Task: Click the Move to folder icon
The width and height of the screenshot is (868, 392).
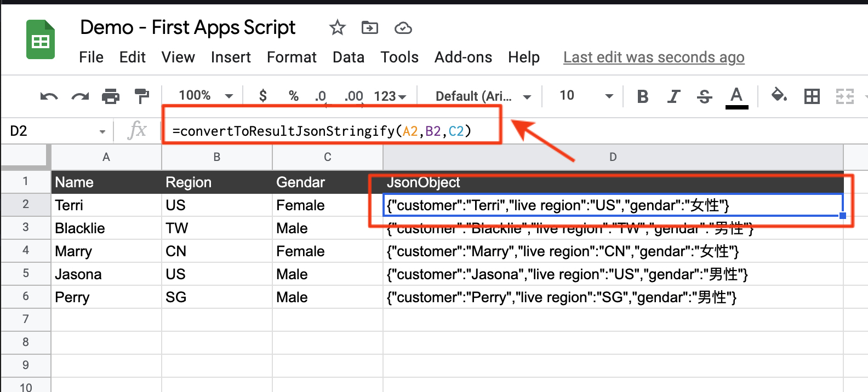Action: (370, 27)
